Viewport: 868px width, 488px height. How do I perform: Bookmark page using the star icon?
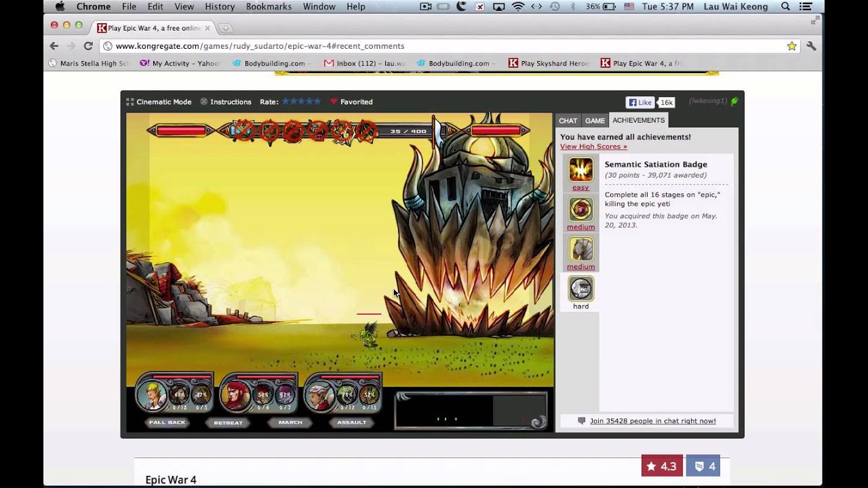tap(791, 46)
